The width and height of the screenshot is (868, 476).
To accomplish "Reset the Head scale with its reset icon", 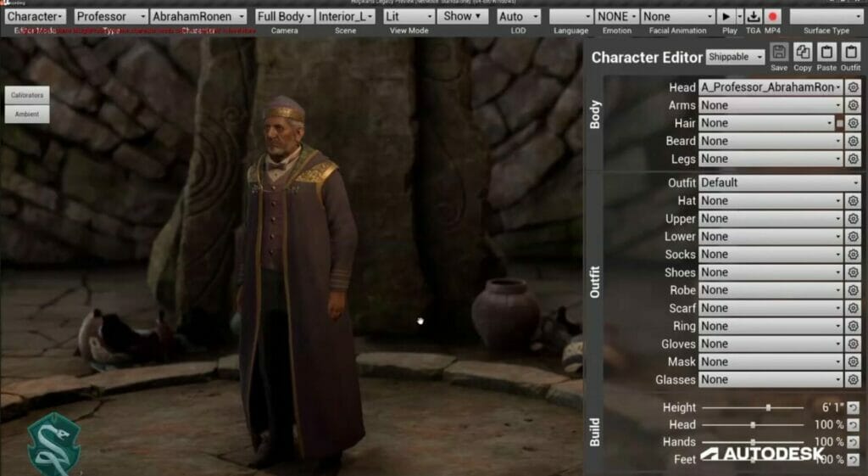I will pyautogui.click(x=853, y=425).
